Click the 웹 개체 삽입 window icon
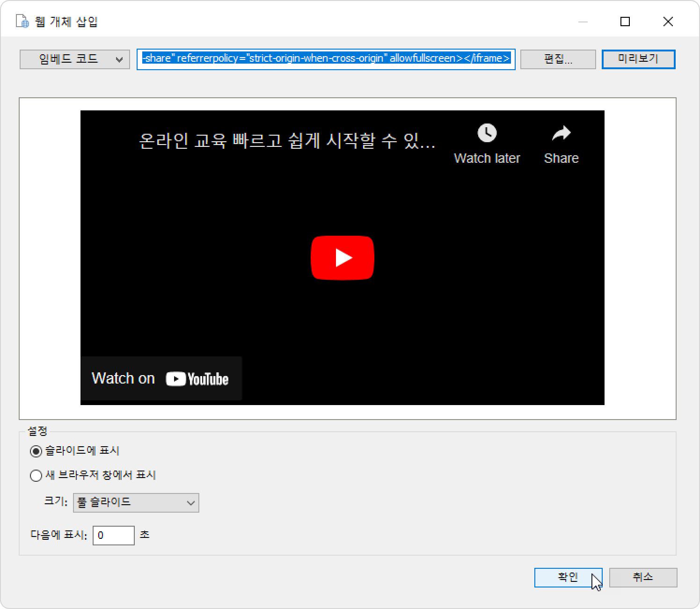This screenshot has width=700, height=609. pos(22,22)
